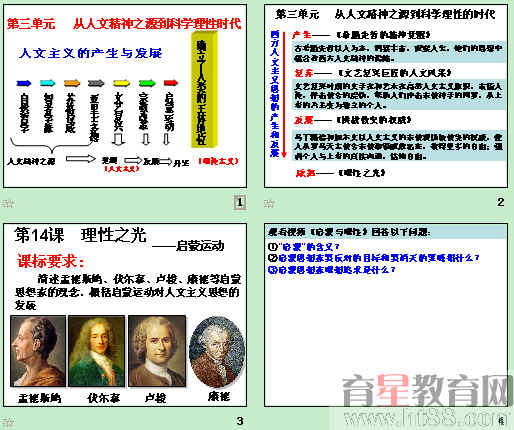Click slide 4 header 观看视频《启蒙与理性》
The image size is (514, 430).
(349, 232)
